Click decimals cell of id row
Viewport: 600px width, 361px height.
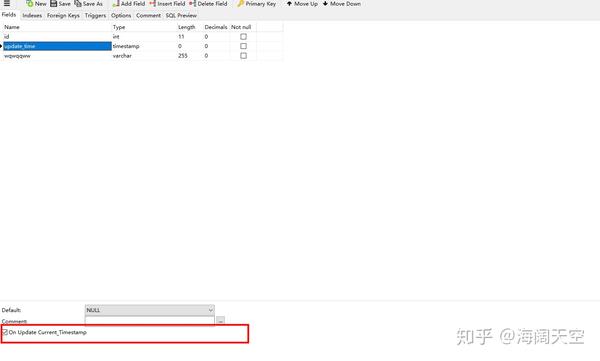click(216, 37)
